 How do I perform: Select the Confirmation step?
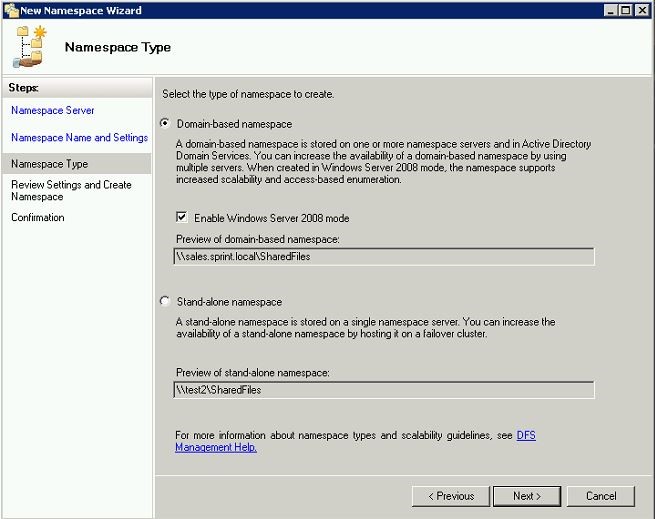click(x=38, y=217)
